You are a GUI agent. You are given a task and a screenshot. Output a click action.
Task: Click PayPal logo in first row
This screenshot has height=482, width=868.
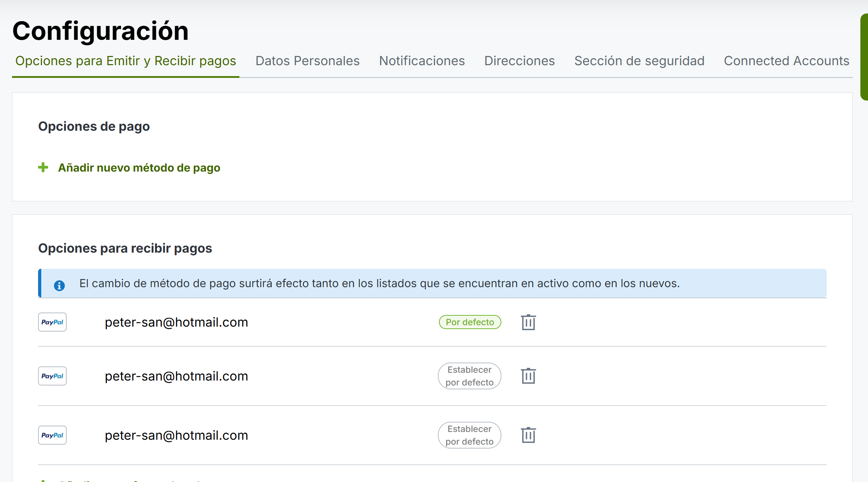click(52, 322)
